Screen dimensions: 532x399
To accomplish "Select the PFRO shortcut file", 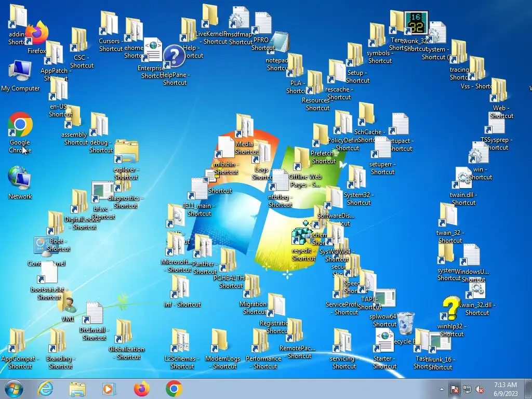I will tap(262, 23).
